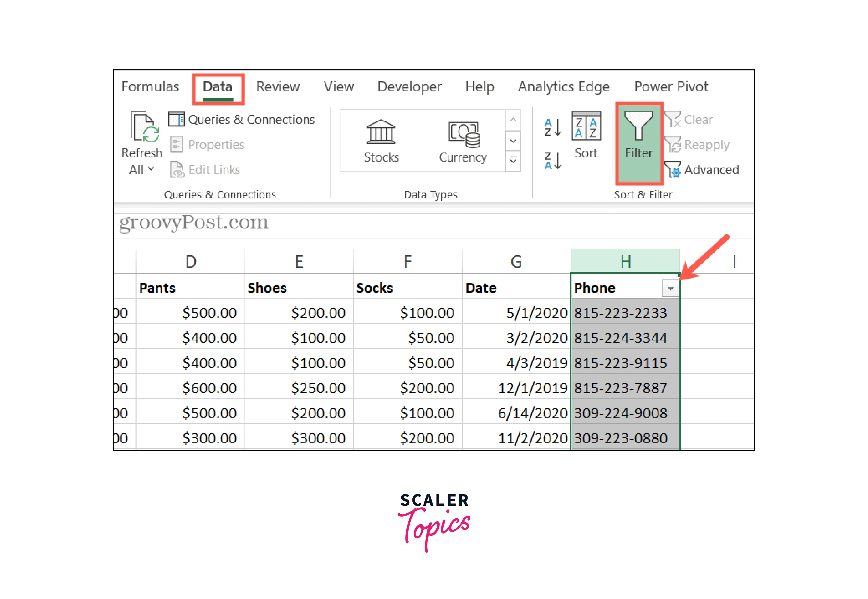Screen dimensions: 868x599
Task: Open the custom Sort dialog
Action: (586, 135)
